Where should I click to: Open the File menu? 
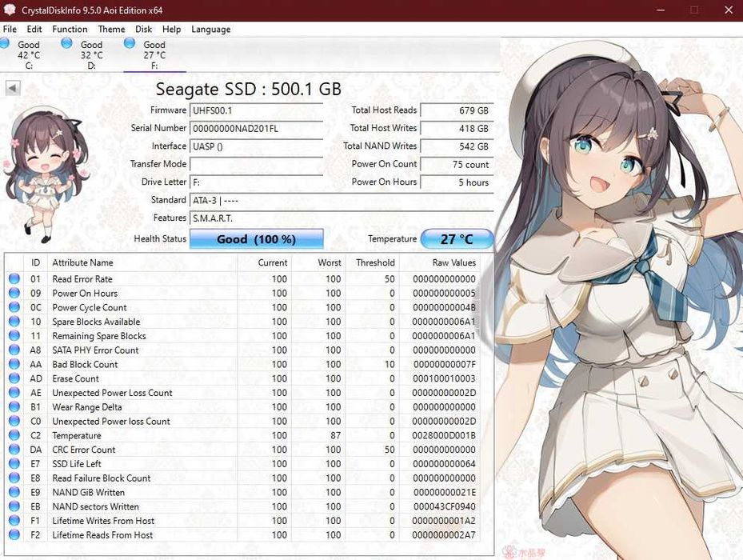click(x=10, y=30)
